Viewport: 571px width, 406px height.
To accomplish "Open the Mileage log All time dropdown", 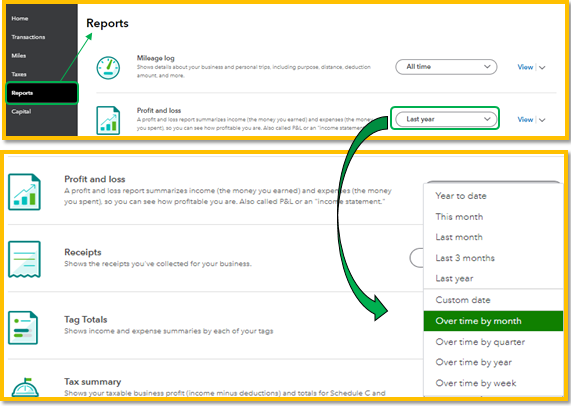I will tap(446, 67).
